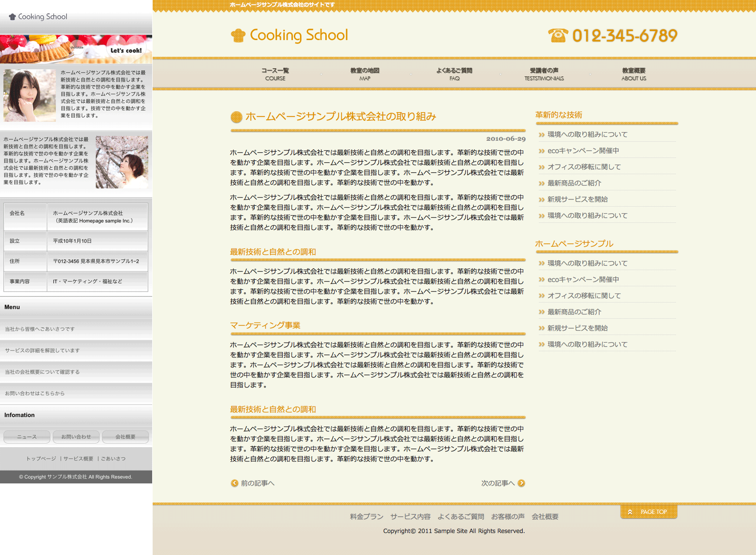Open the コース一覧 COURSE menu item
This screenshot has width=756, height=555.
click(275, 74)
